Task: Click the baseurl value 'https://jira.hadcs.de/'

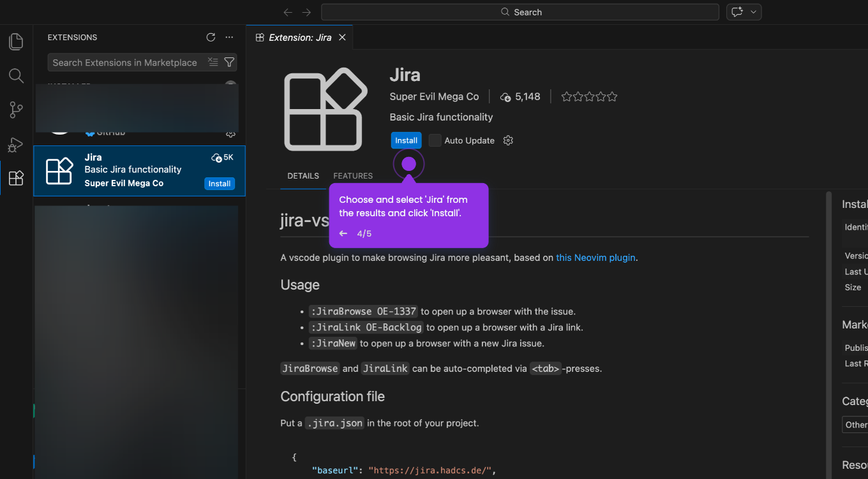Action: pos(429,471)
